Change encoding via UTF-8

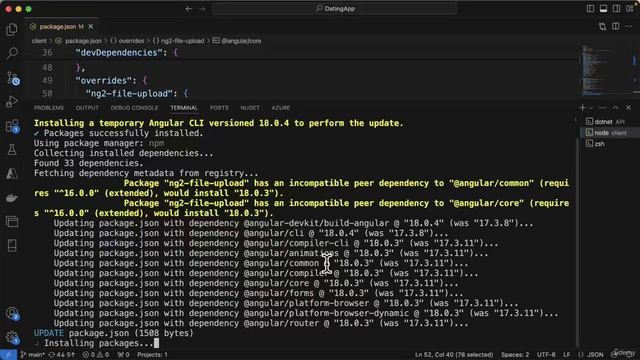pyautogui.click(x=546, y=355)
